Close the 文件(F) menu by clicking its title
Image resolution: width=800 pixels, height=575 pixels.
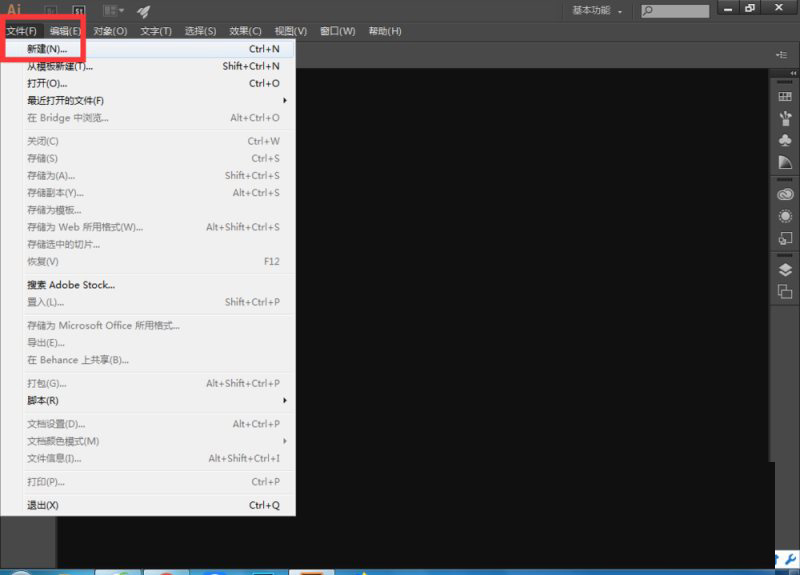(21, 31)
